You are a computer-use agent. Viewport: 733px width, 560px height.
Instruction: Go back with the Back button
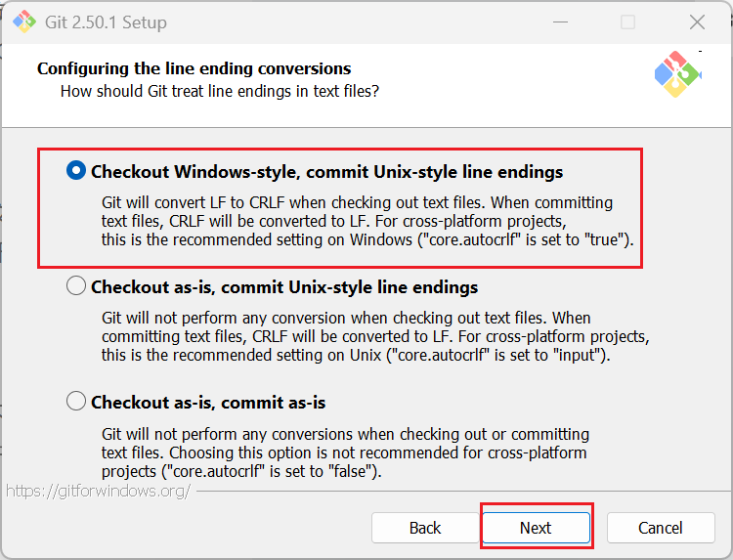click(x=425, y=528)
